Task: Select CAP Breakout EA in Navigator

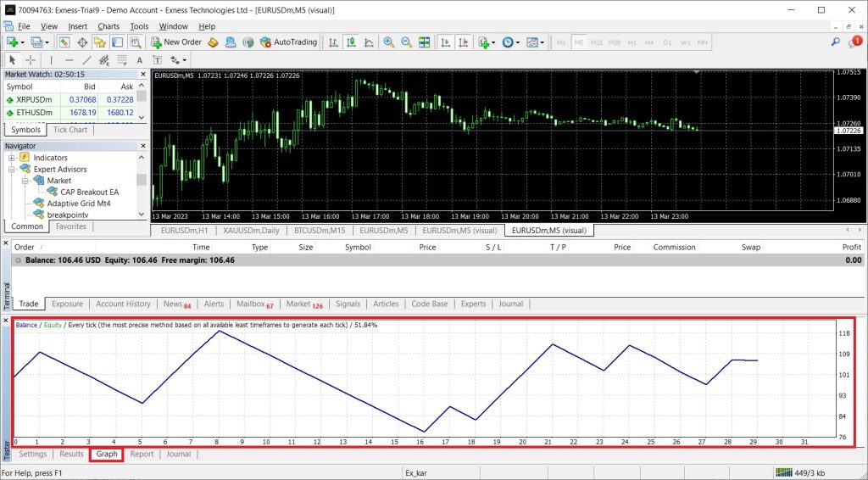Action: pyautogui.click(x=89, y=193)
